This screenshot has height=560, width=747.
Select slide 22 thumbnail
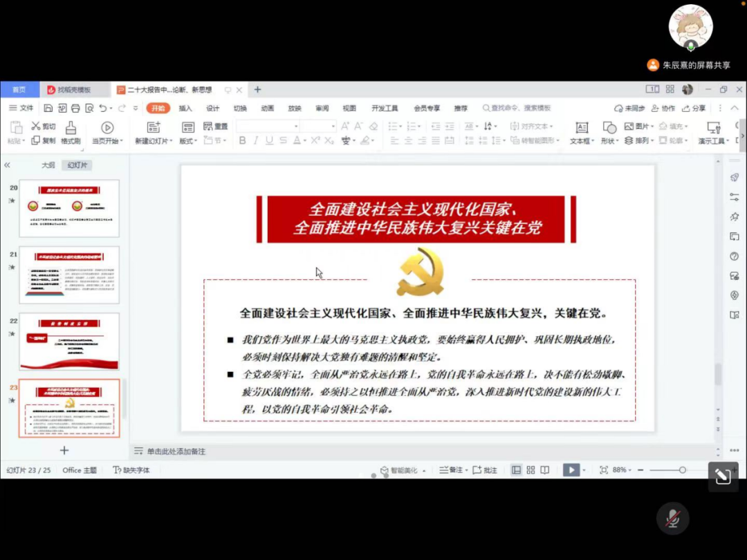pyautogui.click(x=69, y=342)
